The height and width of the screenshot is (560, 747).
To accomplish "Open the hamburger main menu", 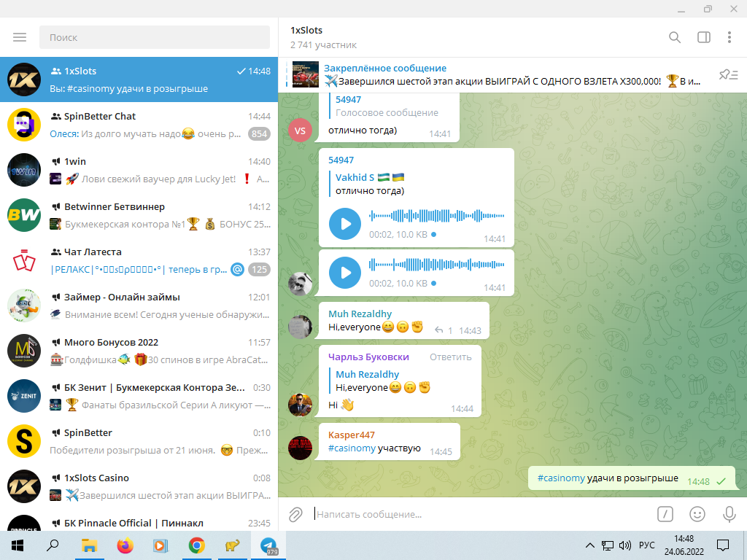I will pos(20,37).
